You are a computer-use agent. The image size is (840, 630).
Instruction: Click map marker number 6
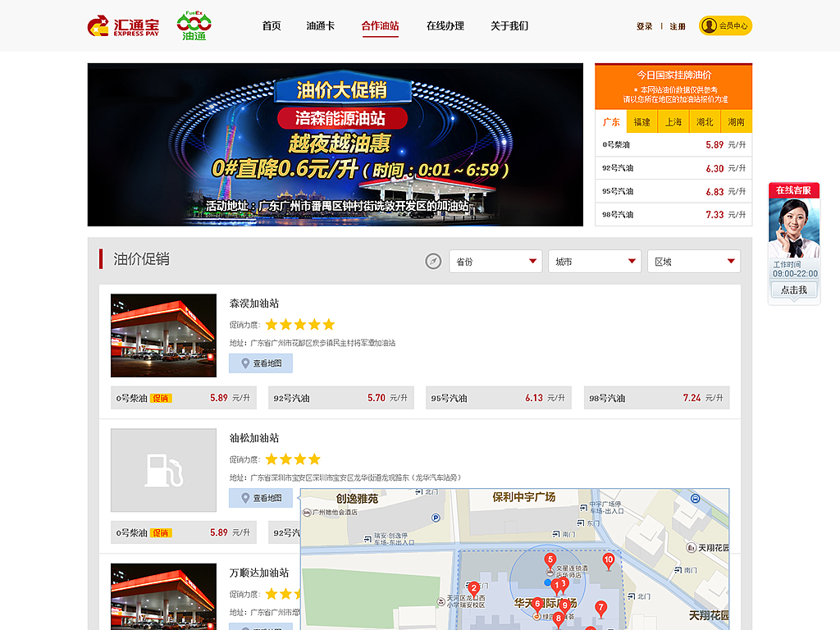(x=537, y=605)
